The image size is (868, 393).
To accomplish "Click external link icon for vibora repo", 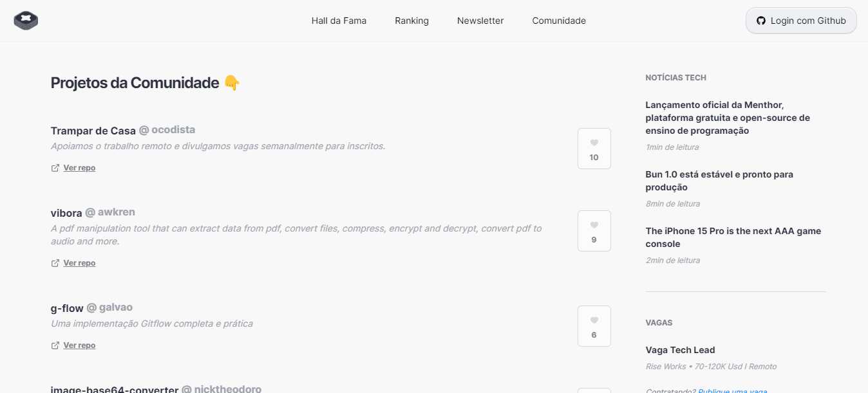I will click(x=55, y=263).
